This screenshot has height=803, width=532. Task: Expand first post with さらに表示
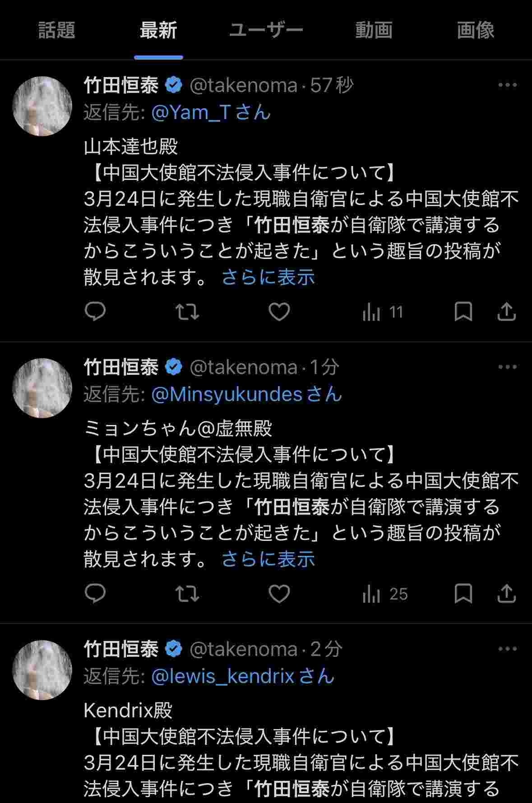pyautogui.click(x=268, y=277)
